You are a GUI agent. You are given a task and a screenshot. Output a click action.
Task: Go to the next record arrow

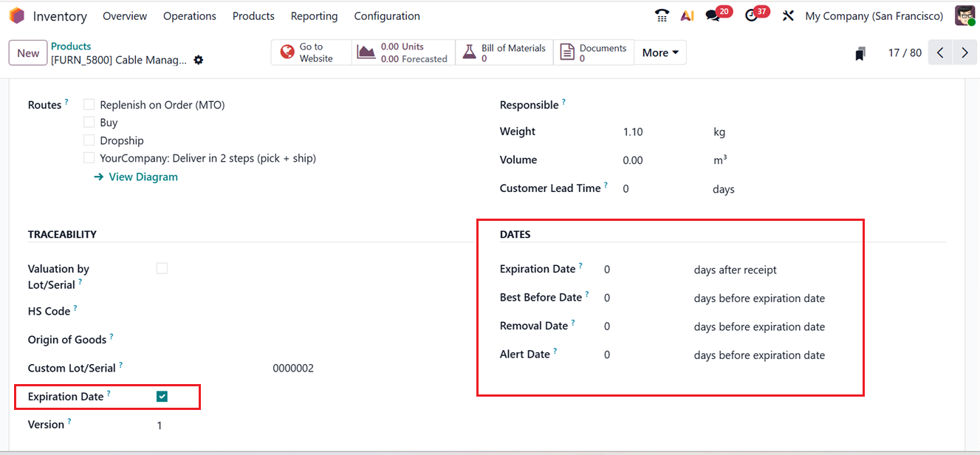(964, 52)
